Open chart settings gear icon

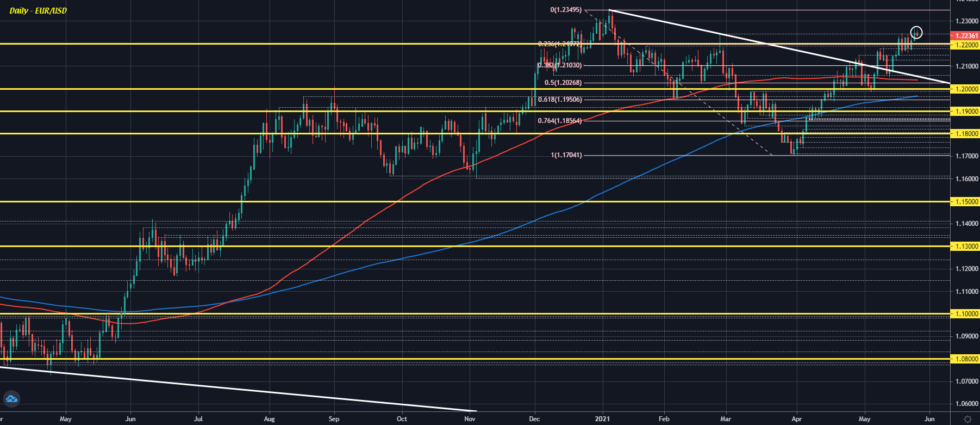(967, 419)
